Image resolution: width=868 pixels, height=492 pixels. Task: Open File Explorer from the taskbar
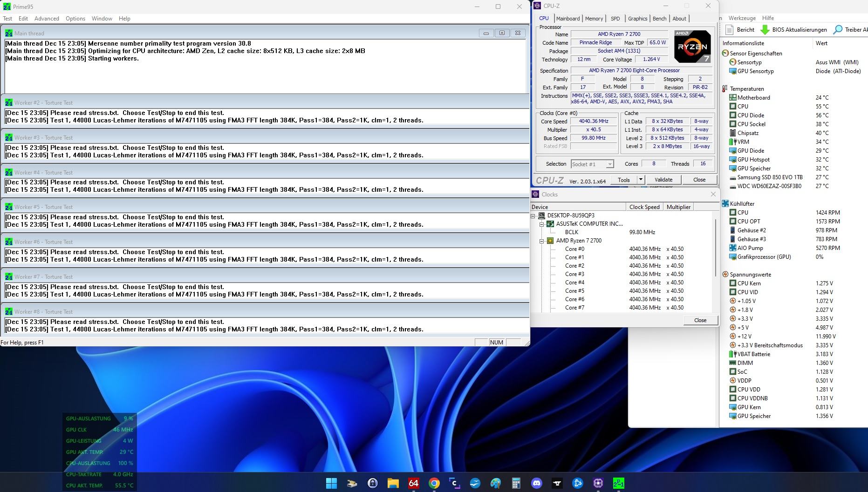(x=393, y=483)
